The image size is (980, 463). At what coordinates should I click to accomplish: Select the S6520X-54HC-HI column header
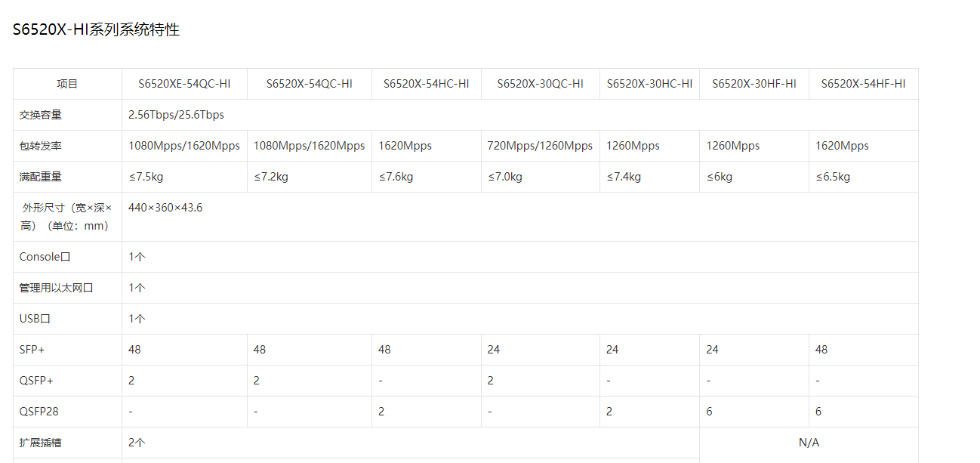(426, 84)
